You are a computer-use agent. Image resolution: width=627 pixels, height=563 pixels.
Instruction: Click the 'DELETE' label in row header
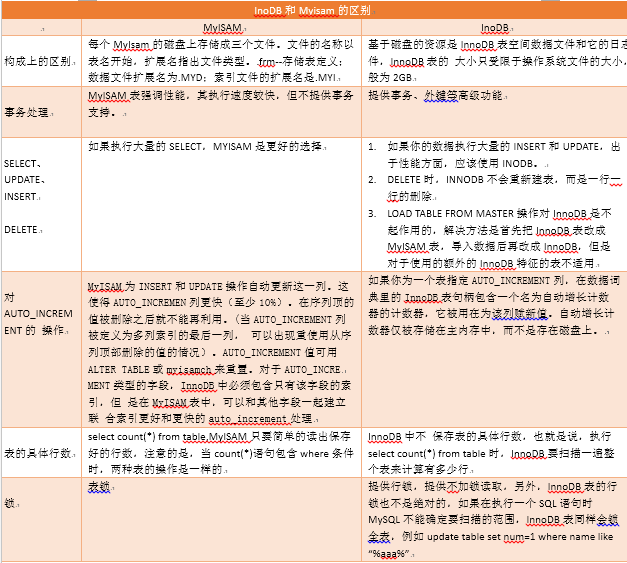pos(21,230)
